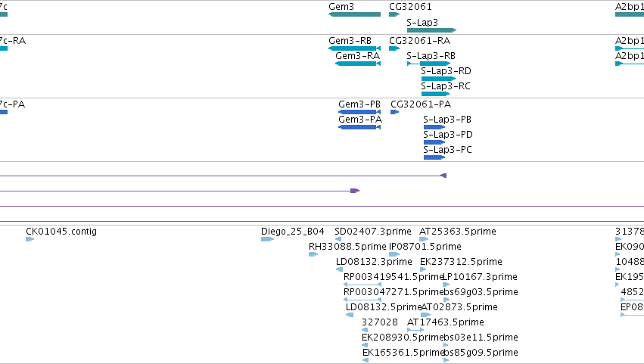644x364 pixels.
Task: Click the IP08701.5prime EST label
Action: click(425, 247)
